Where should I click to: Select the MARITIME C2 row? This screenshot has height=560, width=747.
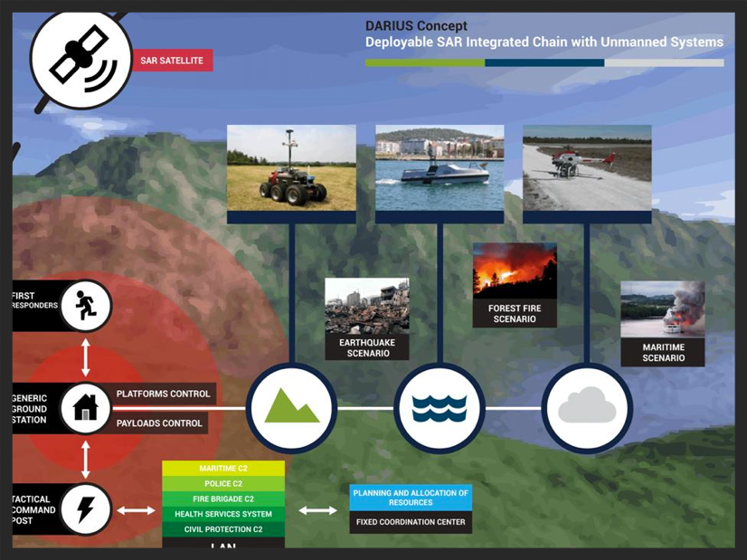point(223,469)
